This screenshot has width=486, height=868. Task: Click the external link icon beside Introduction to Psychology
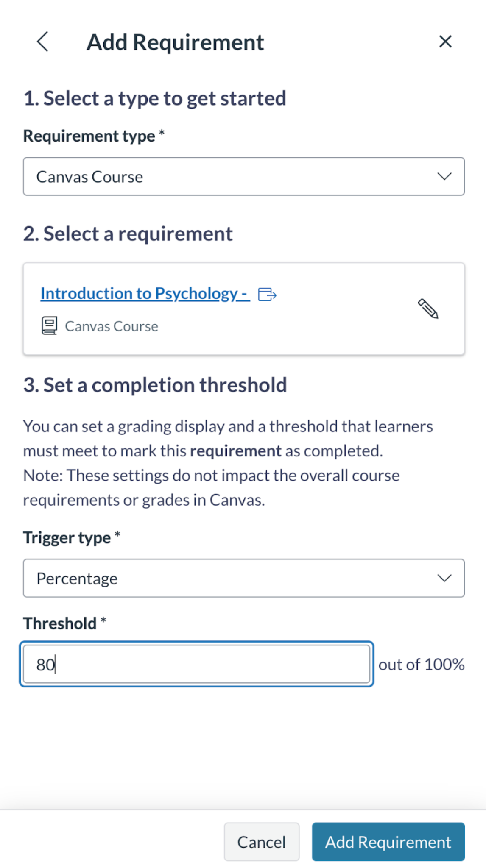[267, 294]
